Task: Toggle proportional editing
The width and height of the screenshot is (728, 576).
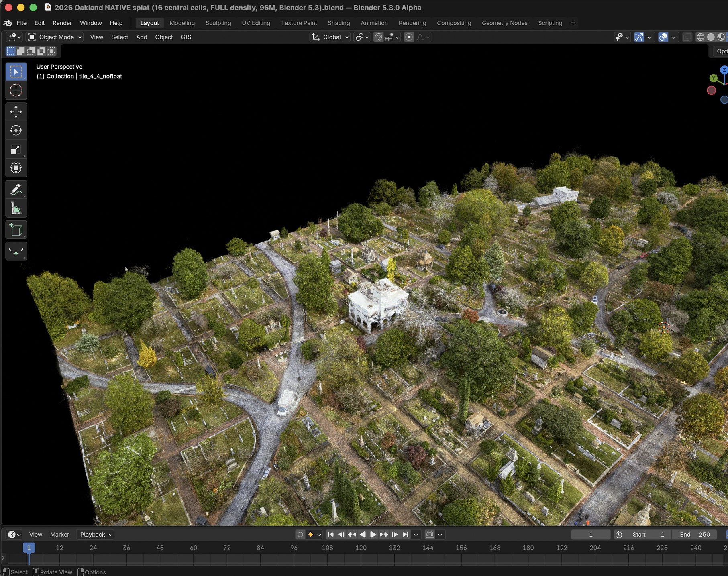Action: coord(409,37)
